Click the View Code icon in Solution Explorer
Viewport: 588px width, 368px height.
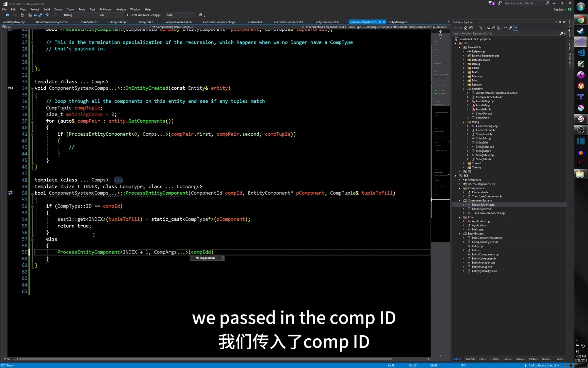505,28
